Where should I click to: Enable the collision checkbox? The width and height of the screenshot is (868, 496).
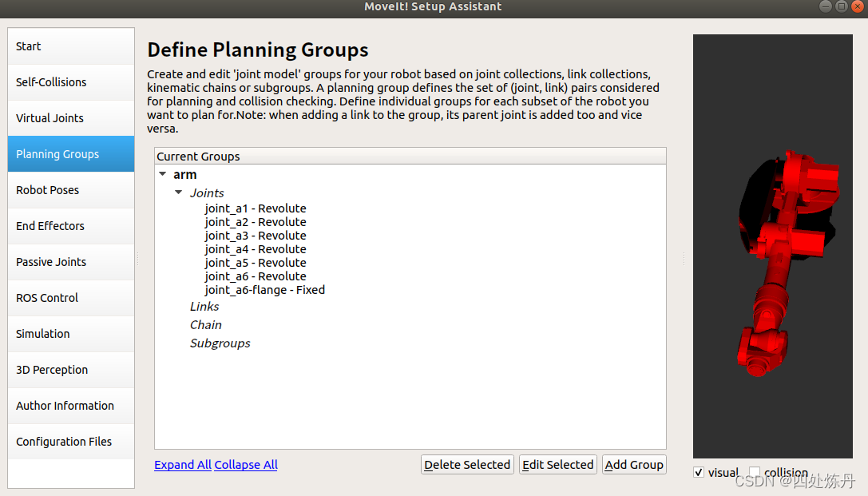(755, 472)
